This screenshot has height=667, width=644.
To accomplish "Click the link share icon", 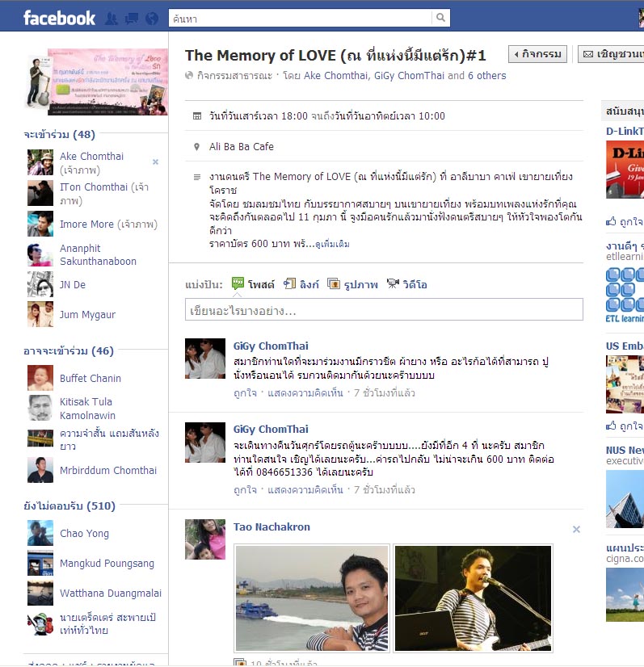I will [x=290, y=283].
